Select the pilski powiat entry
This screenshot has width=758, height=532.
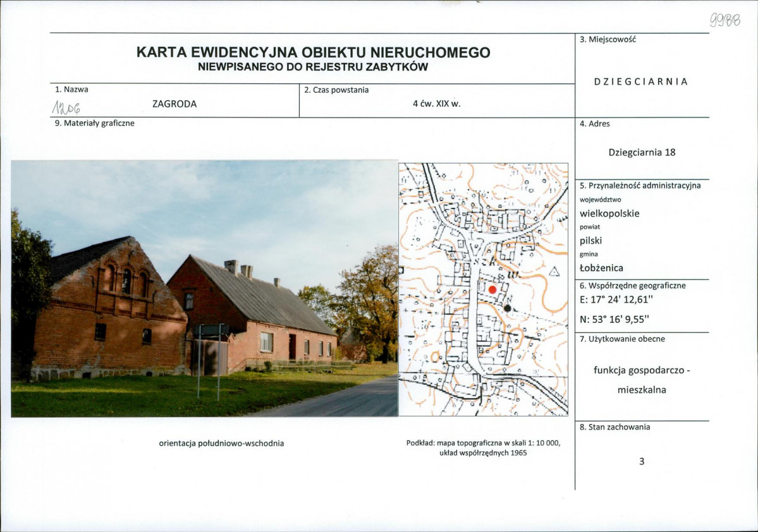tap(590, 240)
